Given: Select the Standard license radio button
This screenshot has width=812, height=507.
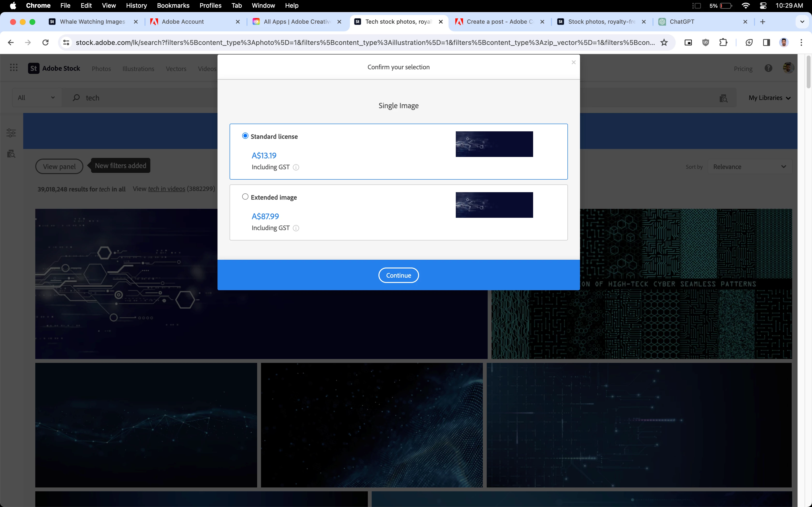Looking at the screenshot, I should (x=245, y=136).
